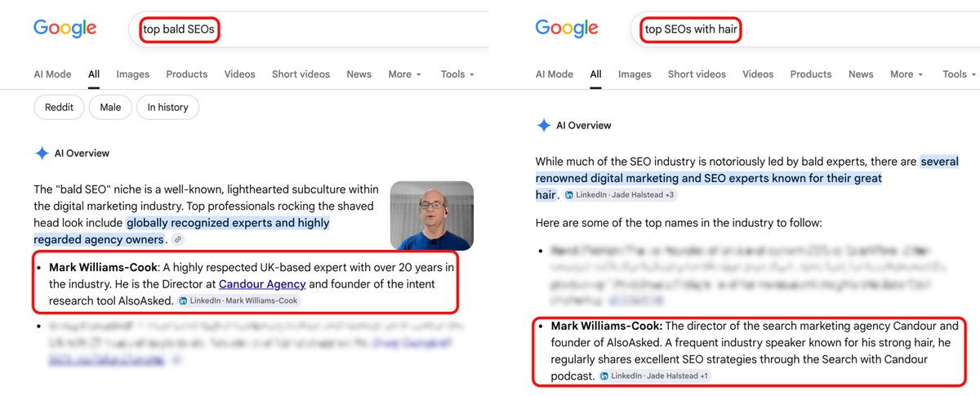Viewport: 980px width, 396px height.
Task: Click the 'top SEOs with hair' search field
Action: pyautogui.click(x=805, y=29)
